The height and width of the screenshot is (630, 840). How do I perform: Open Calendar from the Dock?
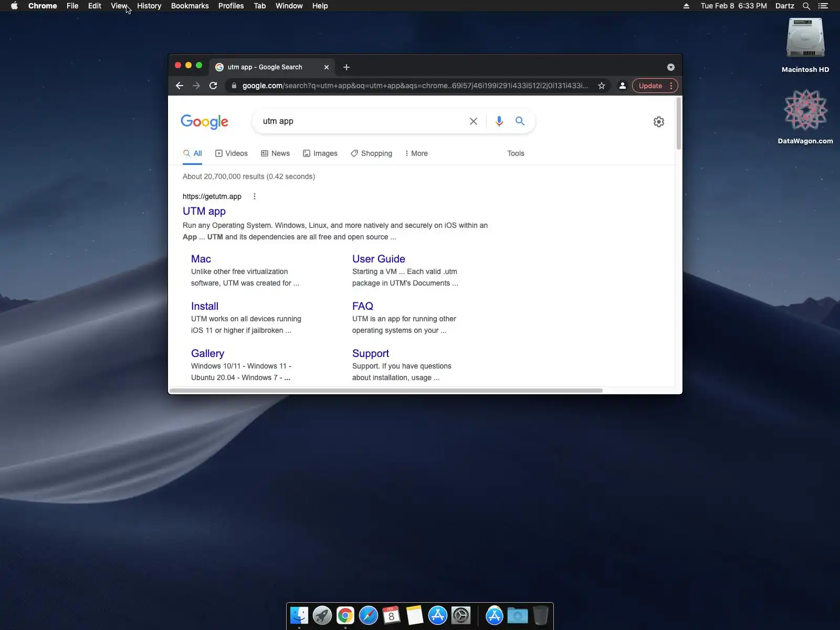click(x=392, y=615)
